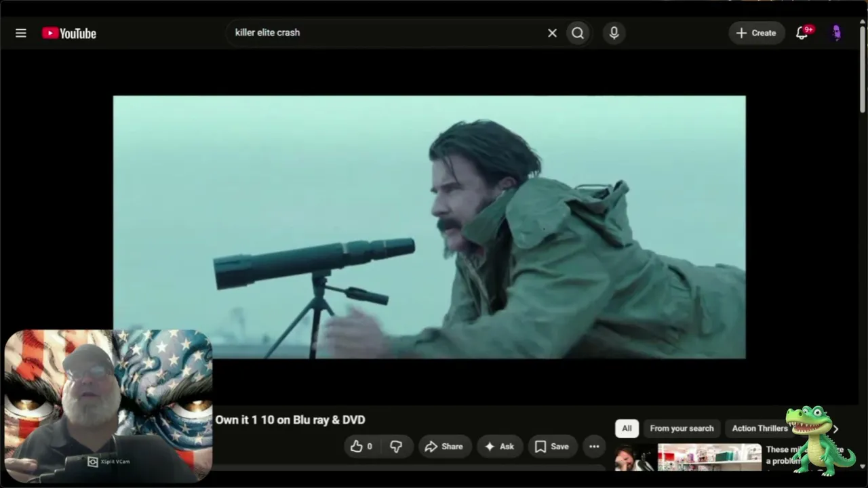Go to YouTube home via the logo
The image size is (868, 488).
[x=69, y=33]
